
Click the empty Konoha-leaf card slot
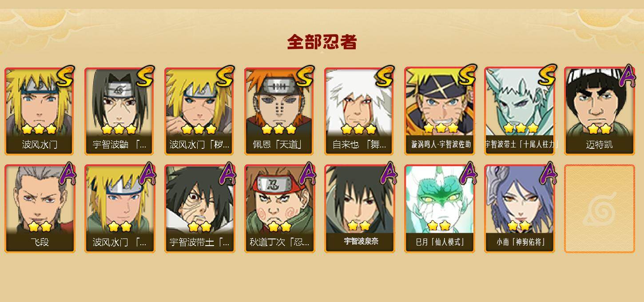599,209
